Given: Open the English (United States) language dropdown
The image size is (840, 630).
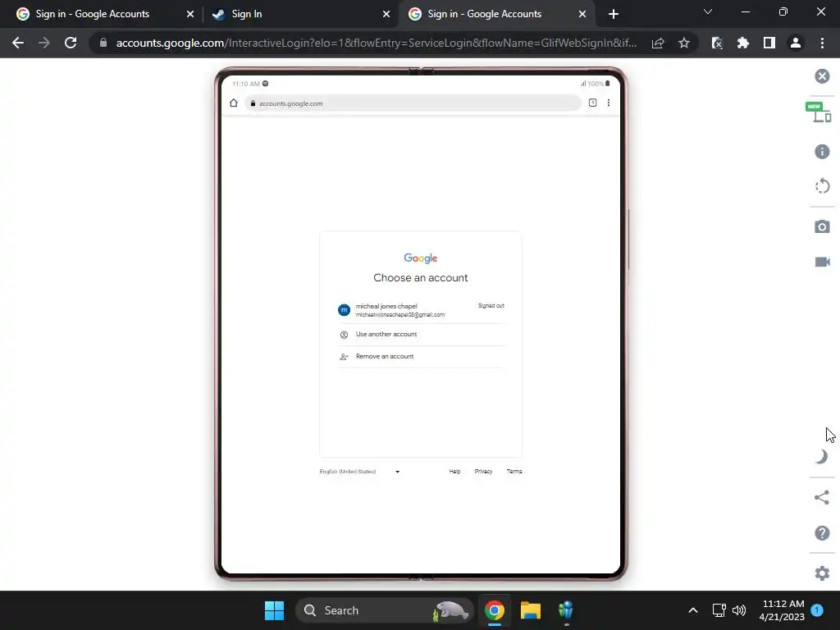Looking at the screenshot, I should (360, 472).
